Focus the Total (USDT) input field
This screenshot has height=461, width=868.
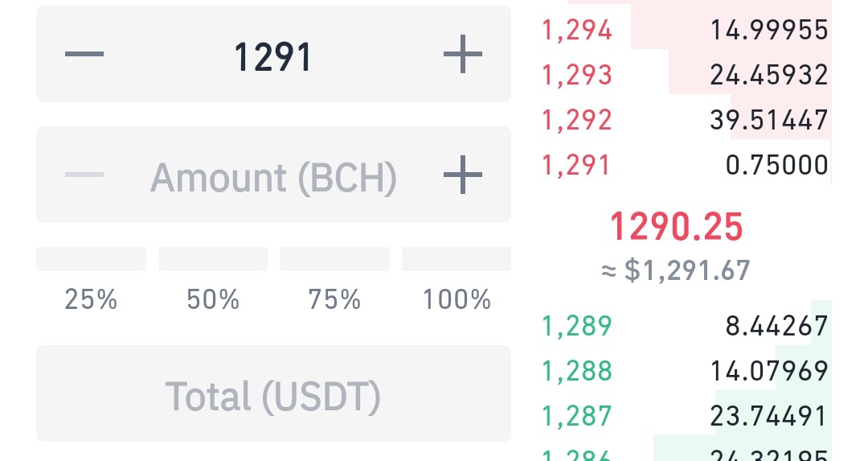pos(273,394)
